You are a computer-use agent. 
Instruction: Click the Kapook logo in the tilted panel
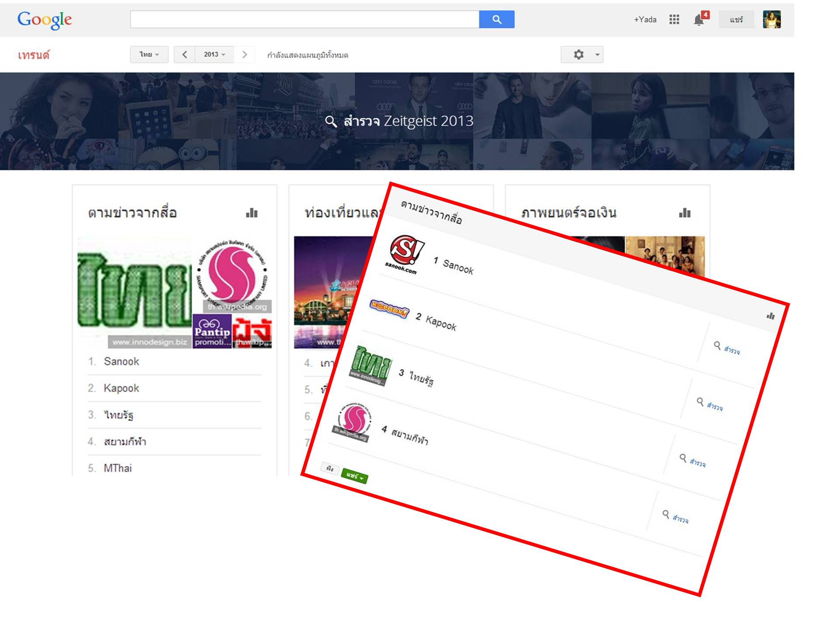click(x=389, y=309)
